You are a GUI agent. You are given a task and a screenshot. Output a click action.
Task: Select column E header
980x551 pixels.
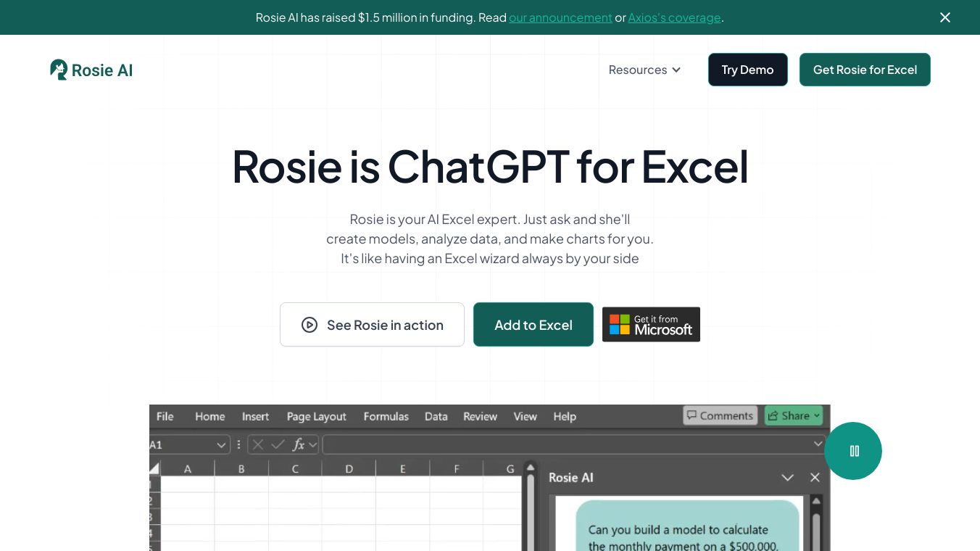[x=402, y=468]
